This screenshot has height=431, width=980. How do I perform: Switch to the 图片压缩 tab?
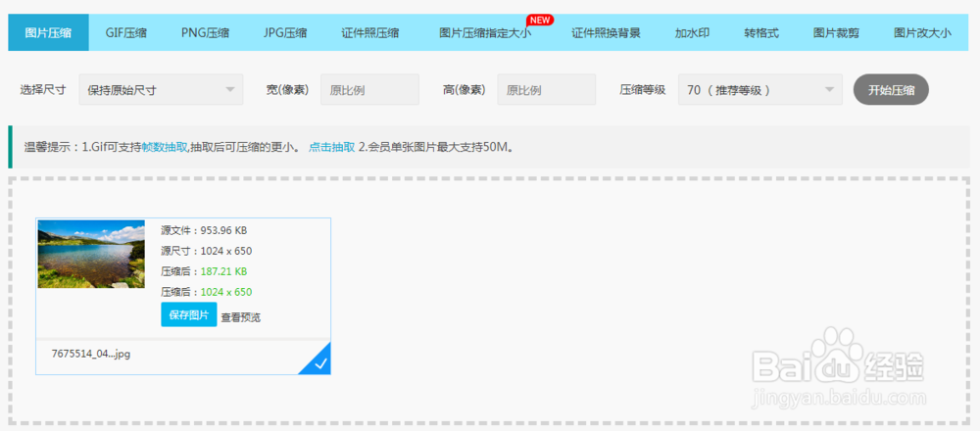point(48,32)
